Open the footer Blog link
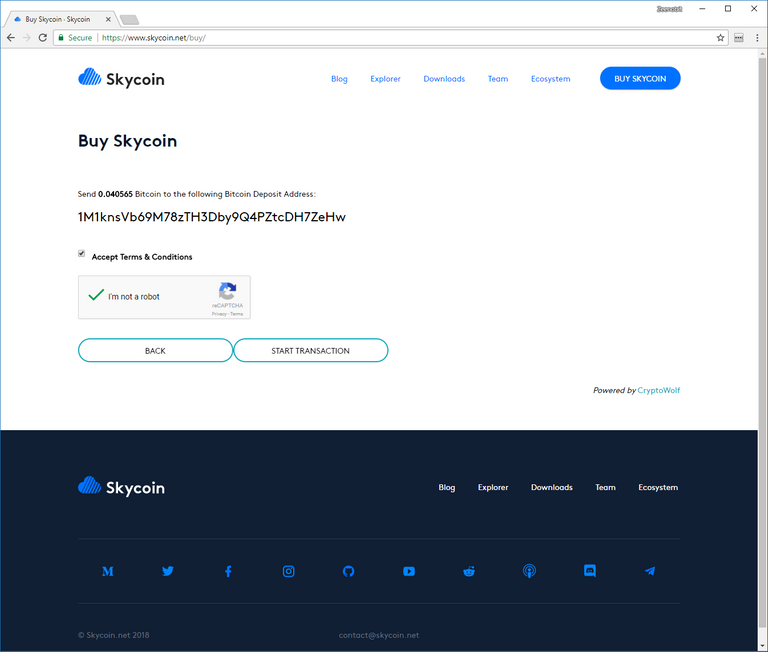This screenshot has width=768, height=652. [x=447, y=487]
